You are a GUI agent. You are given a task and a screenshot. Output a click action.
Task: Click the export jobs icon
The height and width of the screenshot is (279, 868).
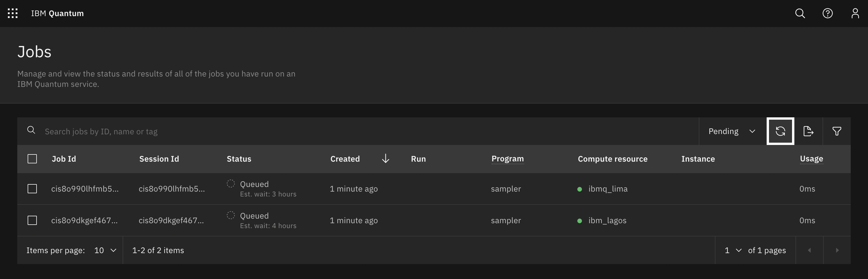point(808,131)
